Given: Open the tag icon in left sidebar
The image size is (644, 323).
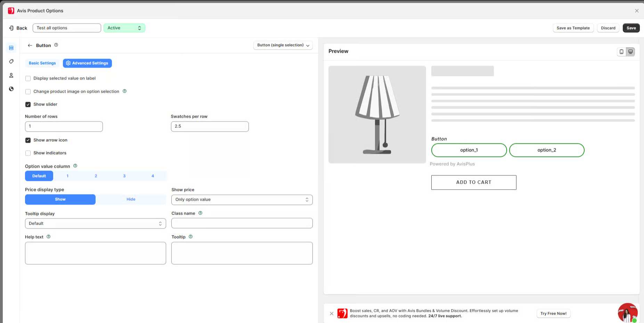Looking at the screenshot, I should click(x=11, y=61).
